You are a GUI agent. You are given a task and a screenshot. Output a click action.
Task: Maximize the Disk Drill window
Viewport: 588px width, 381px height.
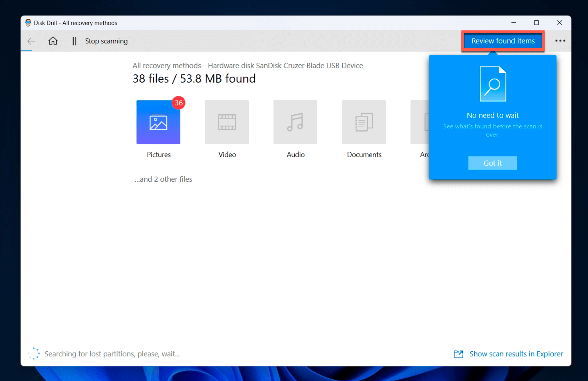pos(536,23)
